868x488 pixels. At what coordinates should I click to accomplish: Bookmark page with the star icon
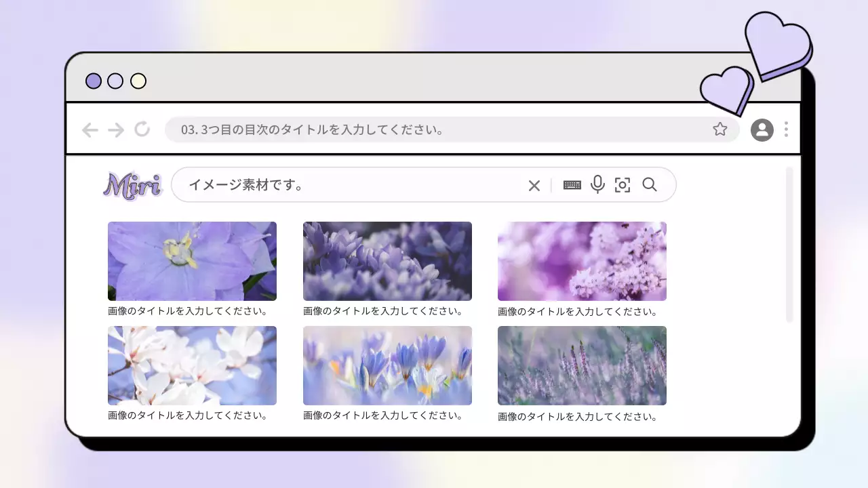719,129
